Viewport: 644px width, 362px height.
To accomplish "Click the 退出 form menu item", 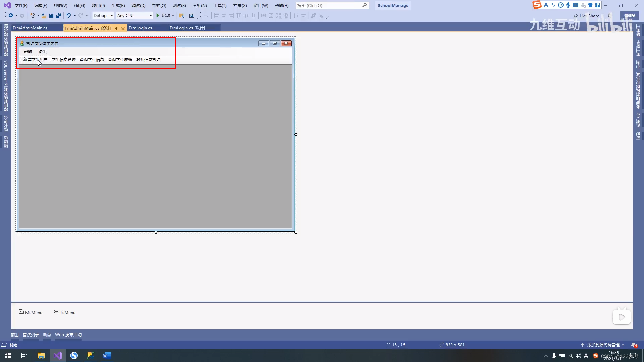I will pos(43,52).
